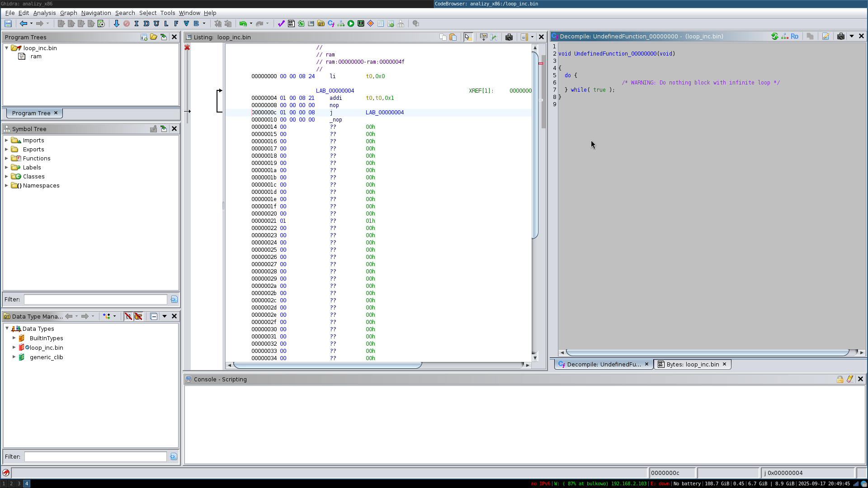
Task: Expand the Imports folder in Symbol Tree
Action: [7, 141]
